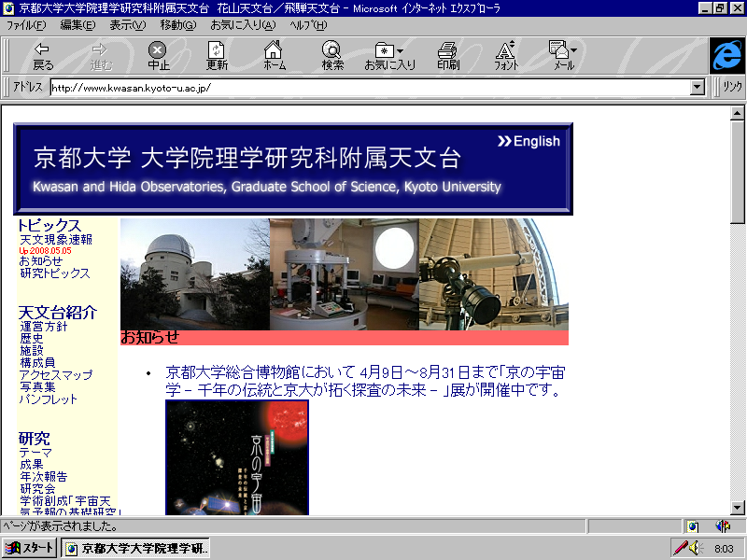Click the pen icon in system tray
Screen dimensions: 747x560
[x=680, y=548]
